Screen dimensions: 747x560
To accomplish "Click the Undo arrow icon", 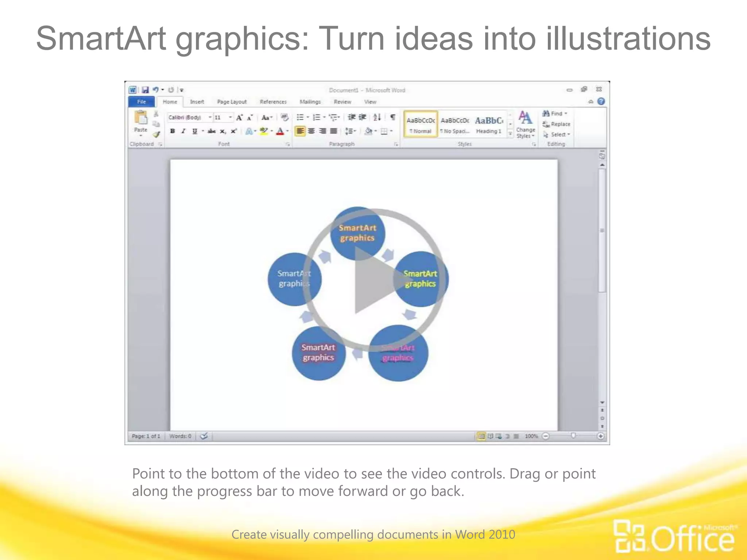I will [x=156, y=90].
